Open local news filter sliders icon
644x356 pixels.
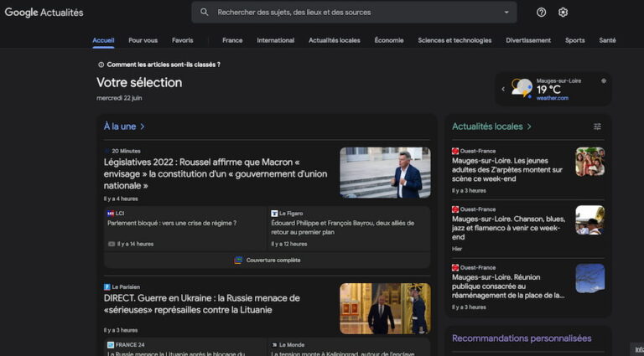598,126
